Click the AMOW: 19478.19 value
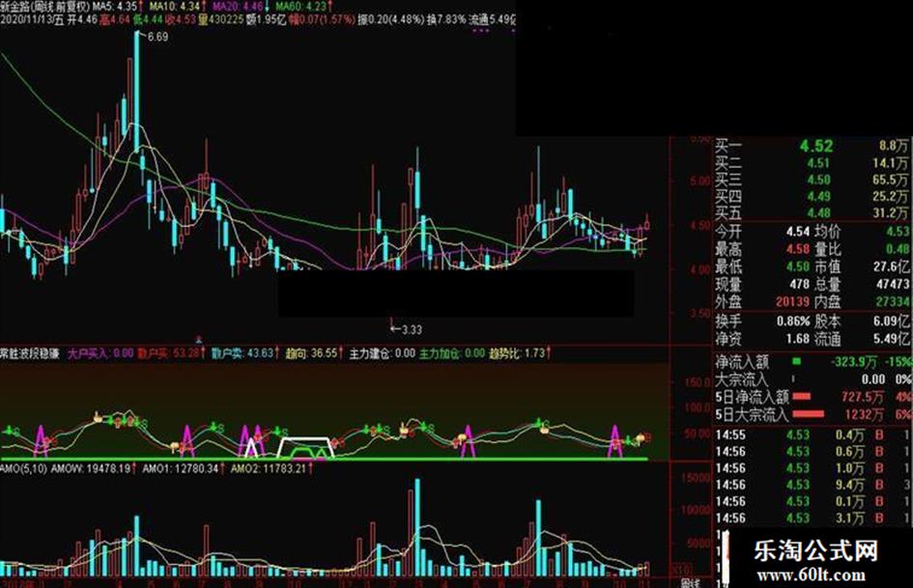This screenshot has width=913, height=588. 91,468
